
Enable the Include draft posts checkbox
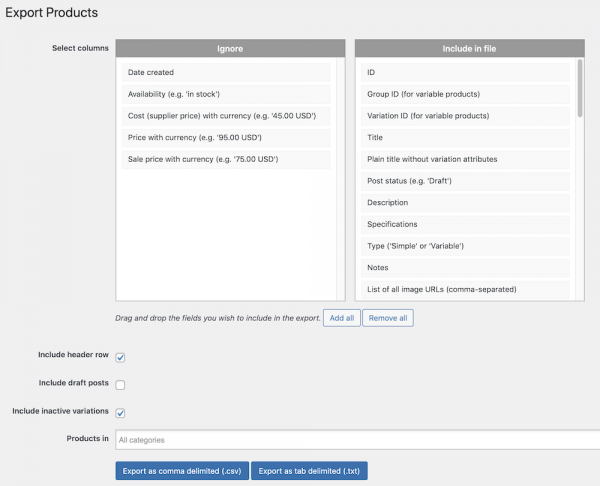pyautogui.click(x=120, y=384)
